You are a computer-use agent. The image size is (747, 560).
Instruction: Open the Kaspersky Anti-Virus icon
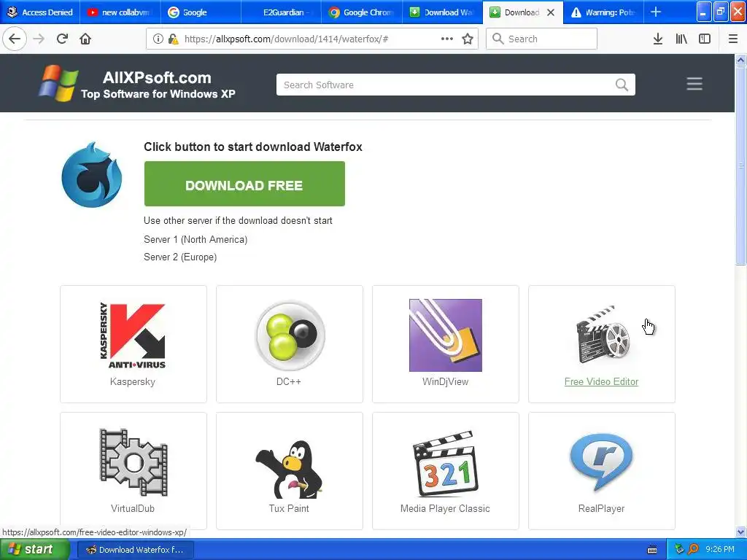[133, 335]
